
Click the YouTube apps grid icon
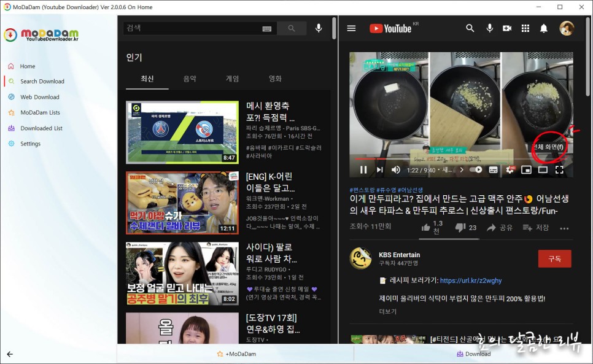(x=525, y=28)
